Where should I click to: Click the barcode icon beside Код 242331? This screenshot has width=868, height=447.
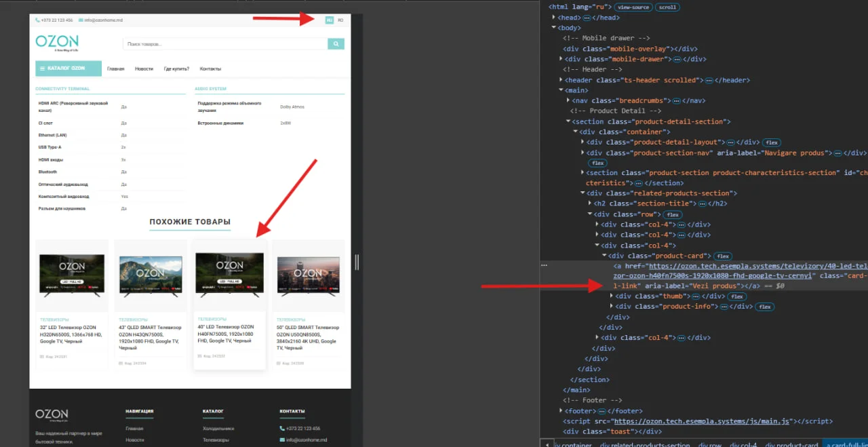(42, 356)
